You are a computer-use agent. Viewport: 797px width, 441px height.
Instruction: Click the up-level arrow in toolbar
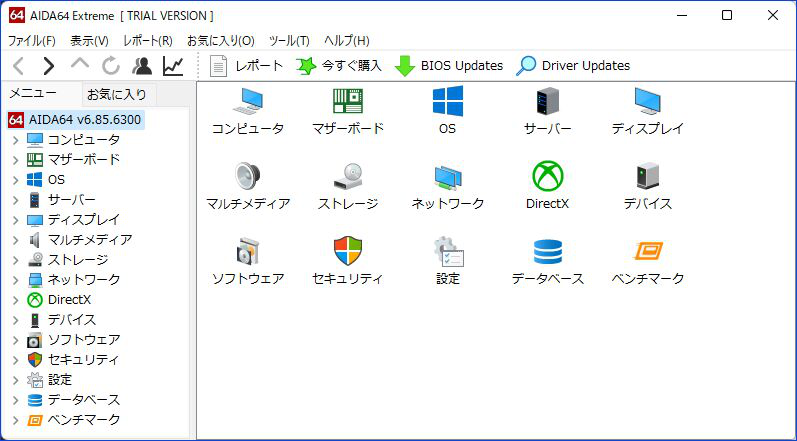tap(79, 65)
